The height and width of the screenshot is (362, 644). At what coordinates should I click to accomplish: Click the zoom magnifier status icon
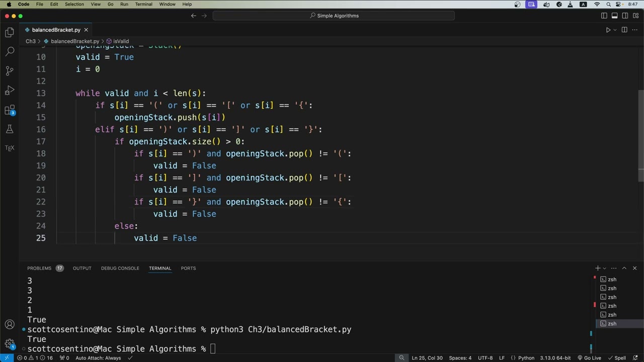click(401, 358)
